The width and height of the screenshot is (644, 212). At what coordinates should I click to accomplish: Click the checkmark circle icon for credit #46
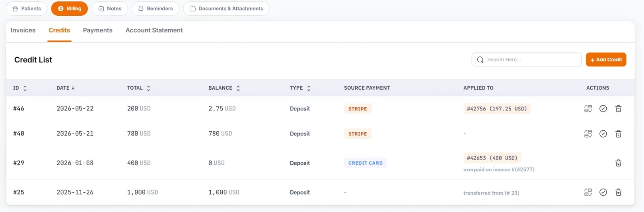pos(603,109)
